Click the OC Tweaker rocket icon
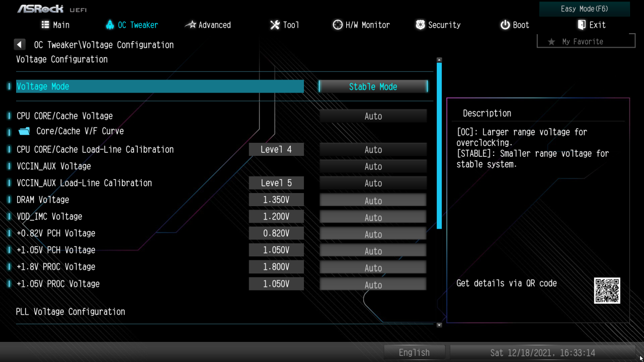Viewport: 644px width, 362px height. point(110,25)
